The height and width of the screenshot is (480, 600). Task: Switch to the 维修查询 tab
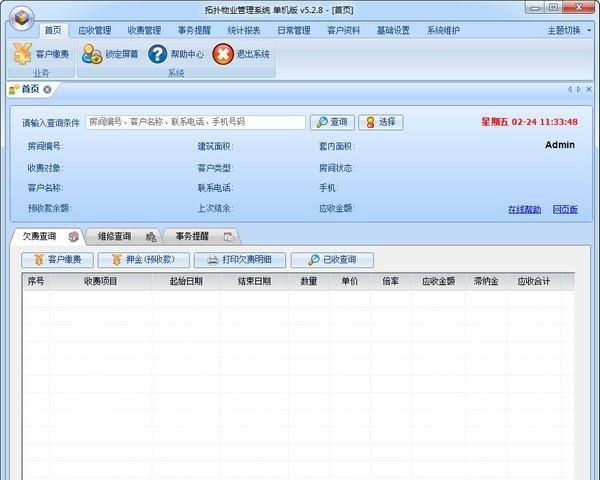pos(122,237)
